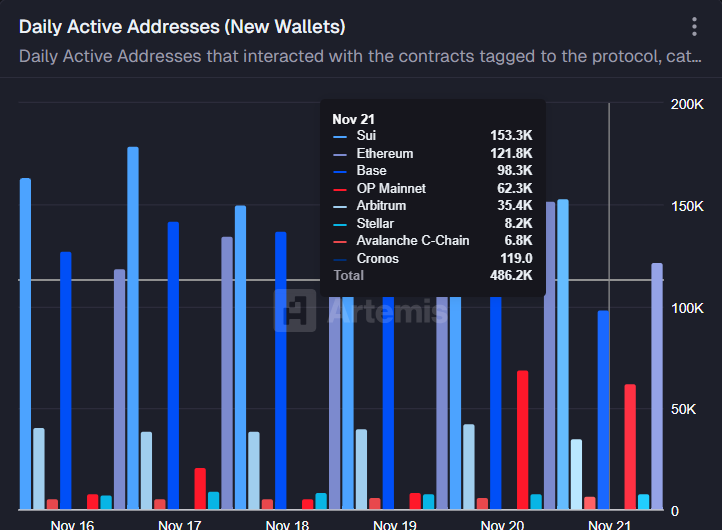Select the OP Mainnet row in the tooltip
Image resolution: width=722 pixels, height=530 pixels.
(x=432, y=188)
